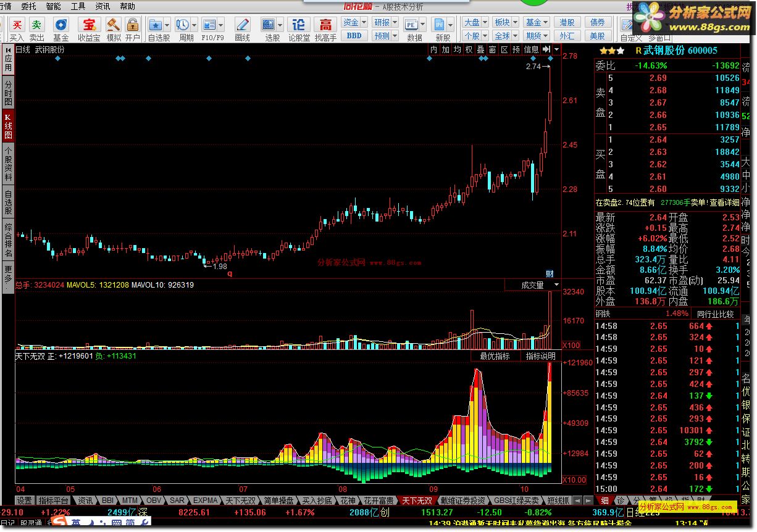Open the 帮助 menu

[x=127, y=6]
